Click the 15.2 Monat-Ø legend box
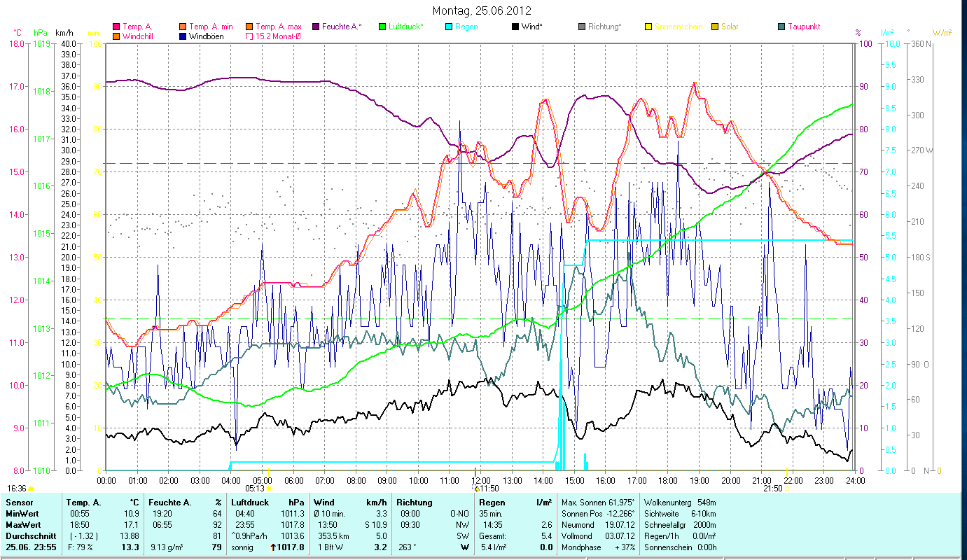Screen dimensions: 967x560 [x=250, y=36]
